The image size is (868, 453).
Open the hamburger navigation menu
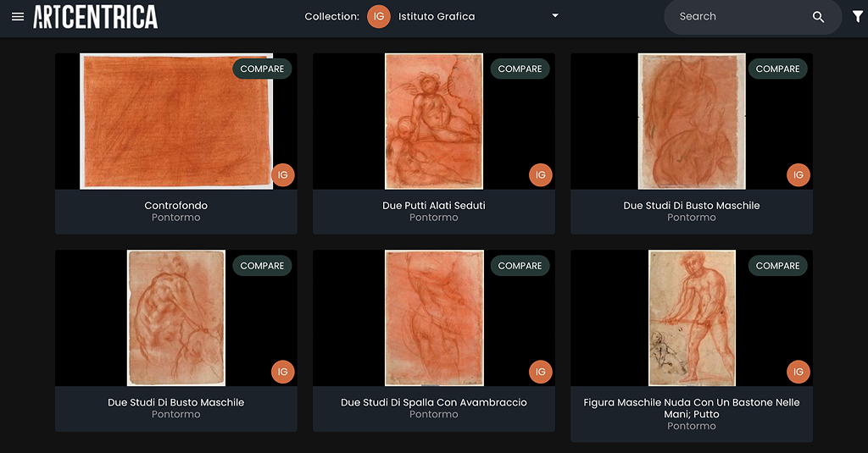(18, 17)
